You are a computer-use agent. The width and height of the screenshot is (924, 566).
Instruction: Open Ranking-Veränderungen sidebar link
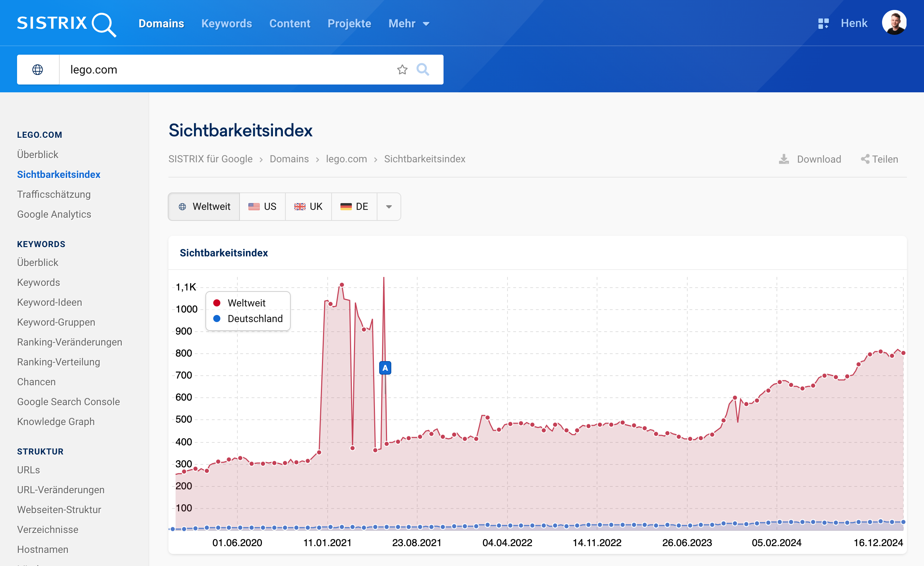pos(69,342)
